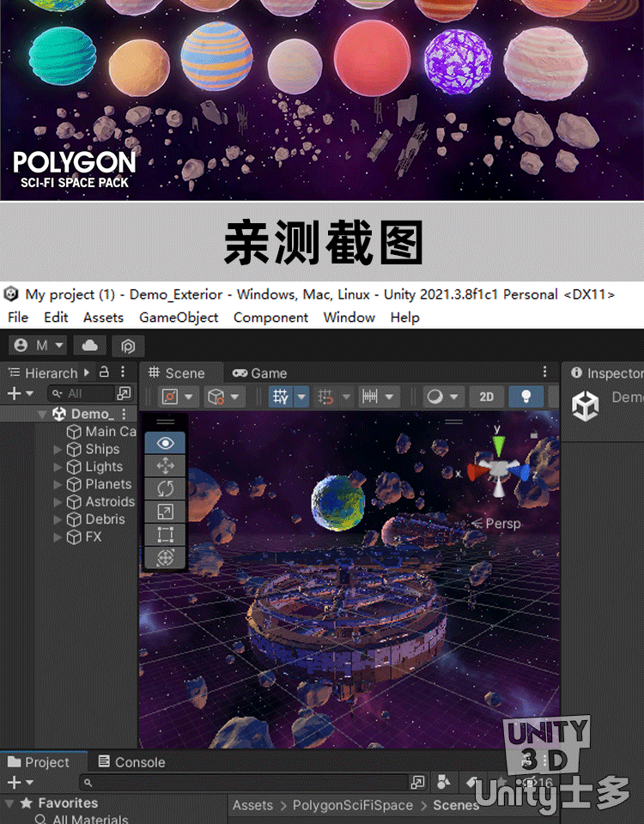Click the Hierarchy search field
Image resolution: width=644 pixels, height=824 pixels.
(81, 394)
